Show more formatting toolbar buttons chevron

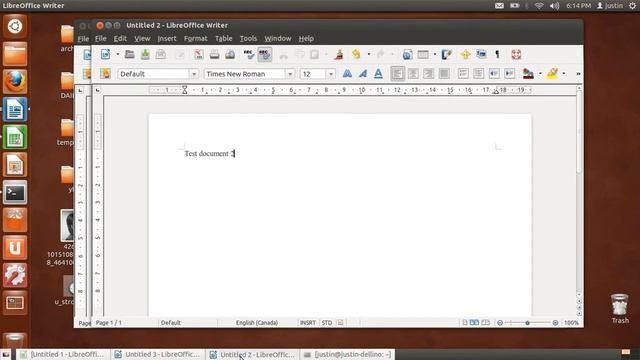point(578,74)
